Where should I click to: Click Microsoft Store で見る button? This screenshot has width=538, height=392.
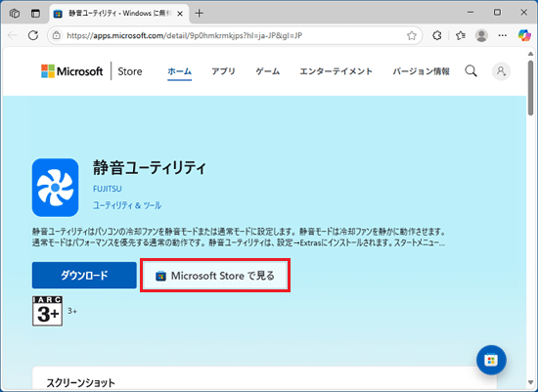tap(215, 276)
